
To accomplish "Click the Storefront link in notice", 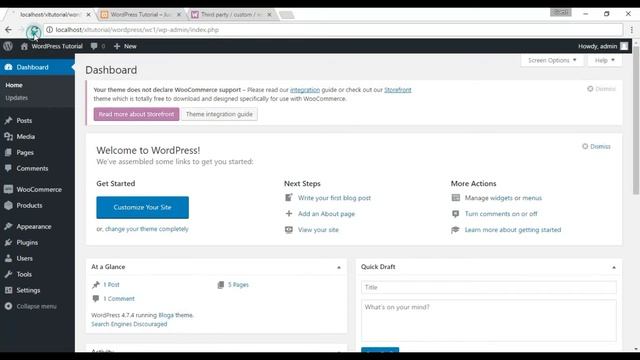I will (x=398, y=90).
